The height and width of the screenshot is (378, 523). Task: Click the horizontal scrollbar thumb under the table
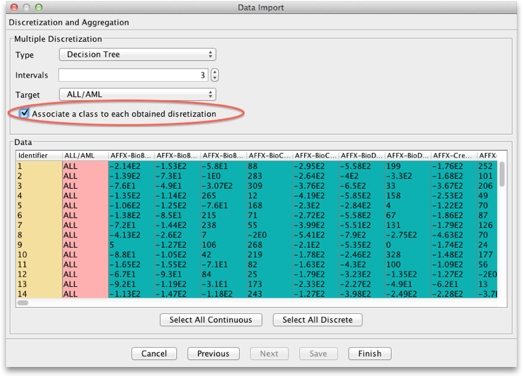point(23,303)
